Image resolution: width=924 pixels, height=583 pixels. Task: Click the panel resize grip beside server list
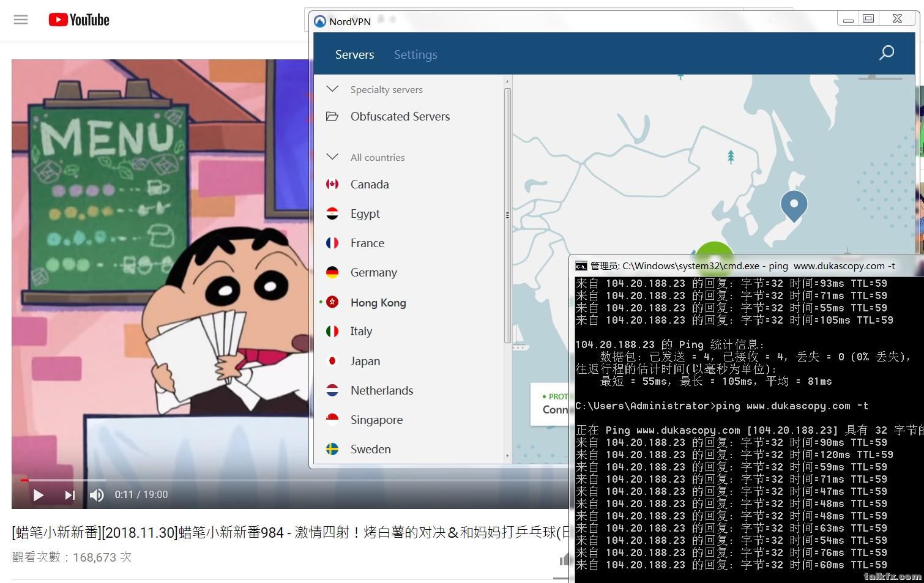pyautogui.click(x=507, y=215)
